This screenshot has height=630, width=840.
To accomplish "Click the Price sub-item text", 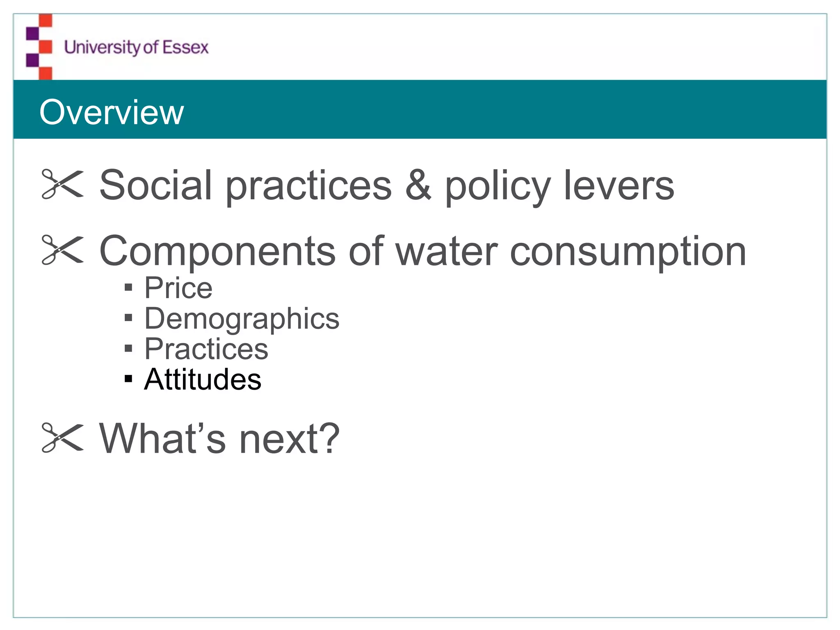I will [x=178, y=288].
